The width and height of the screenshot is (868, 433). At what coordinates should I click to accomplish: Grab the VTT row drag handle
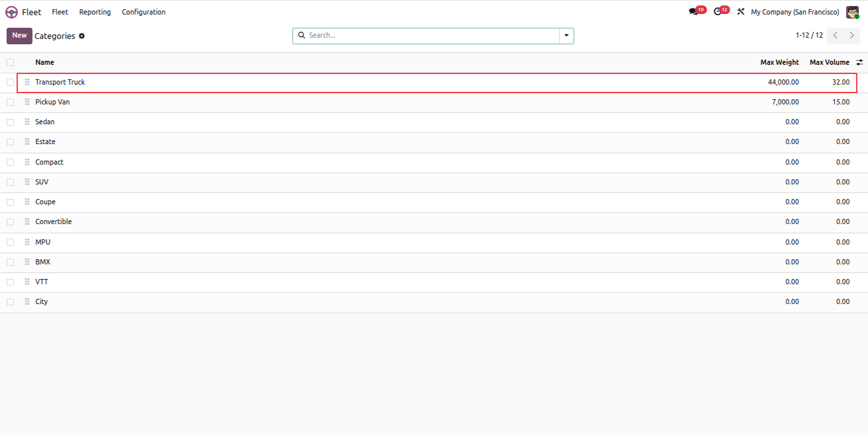[27, 282]
